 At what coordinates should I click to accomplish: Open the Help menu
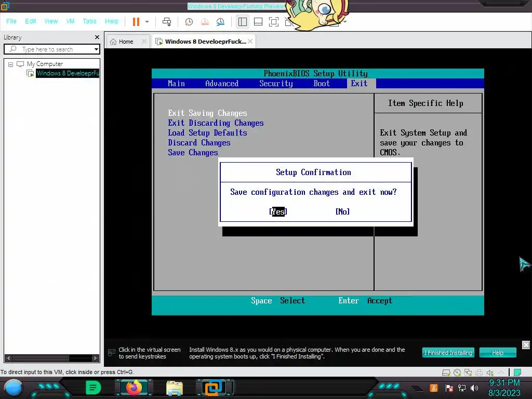coord(112,21)
